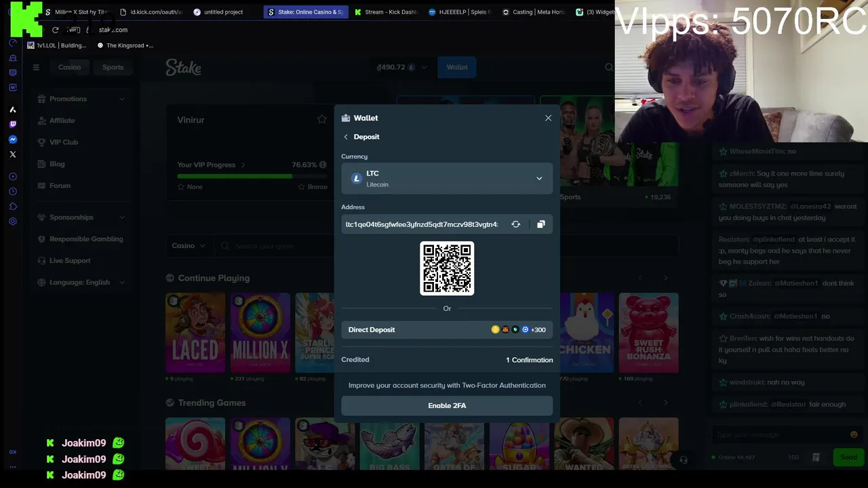The height and width of the screenshot is (488, 868).
Task: Open the Affiliate page
Action: pyautogui.click(x=62, y=121)
